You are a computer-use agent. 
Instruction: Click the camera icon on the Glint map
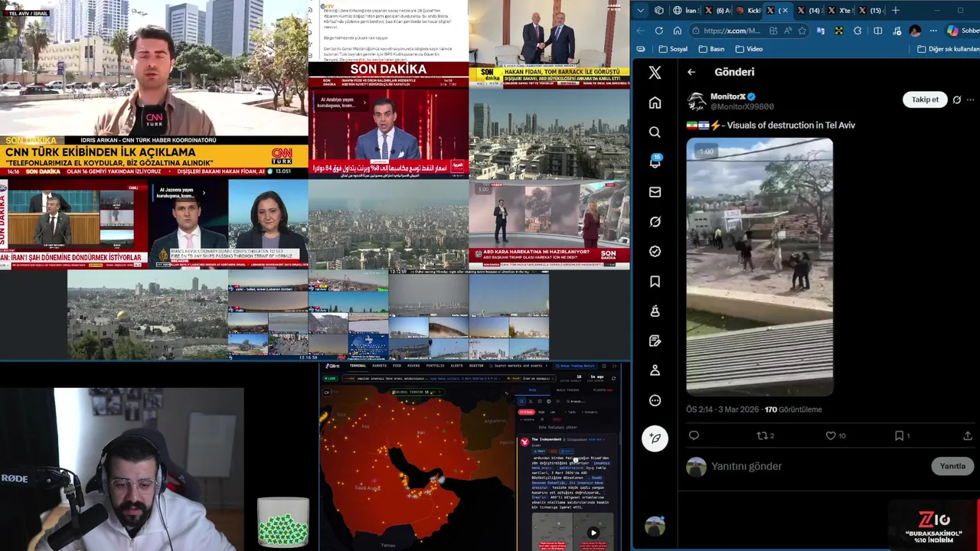click(x=327, y=393)
